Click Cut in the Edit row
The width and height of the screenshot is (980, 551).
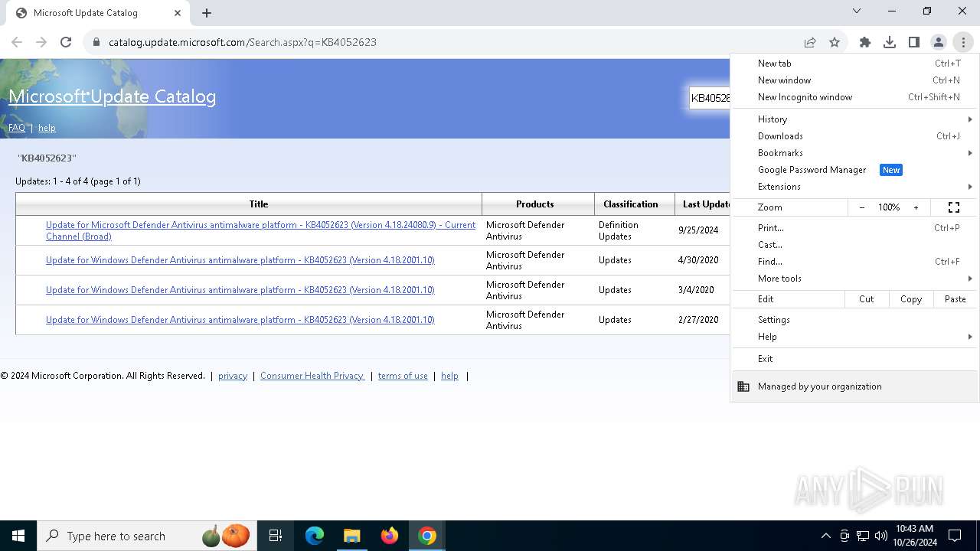point(867,299)
